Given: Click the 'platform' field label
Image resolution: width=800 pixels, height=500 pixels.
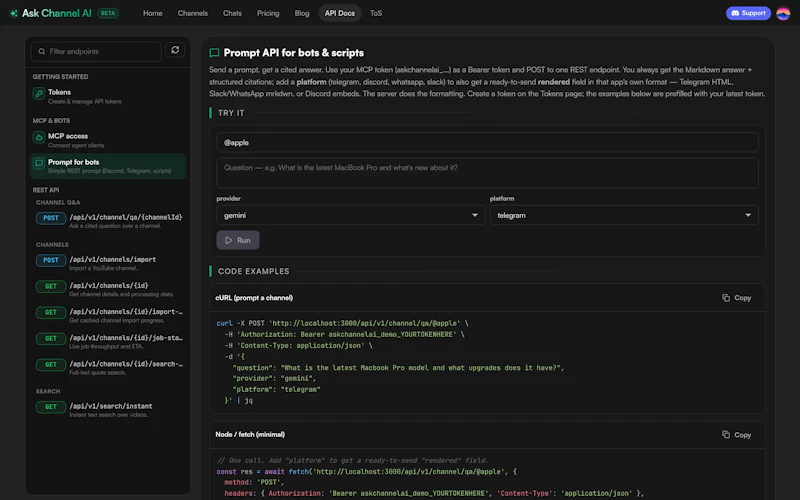Looking at the screenshot, I should (502, 198).
